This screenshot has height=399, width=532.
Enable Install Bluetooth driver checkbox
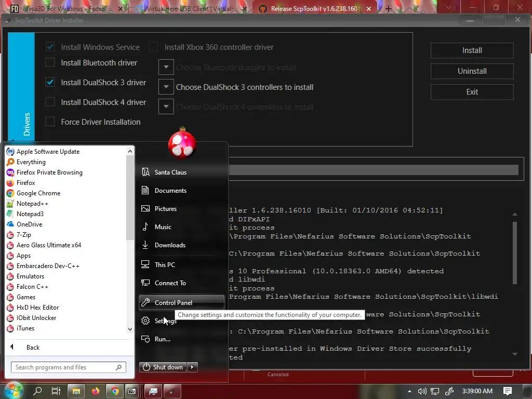pyautogui.click(x=50, y=62)
